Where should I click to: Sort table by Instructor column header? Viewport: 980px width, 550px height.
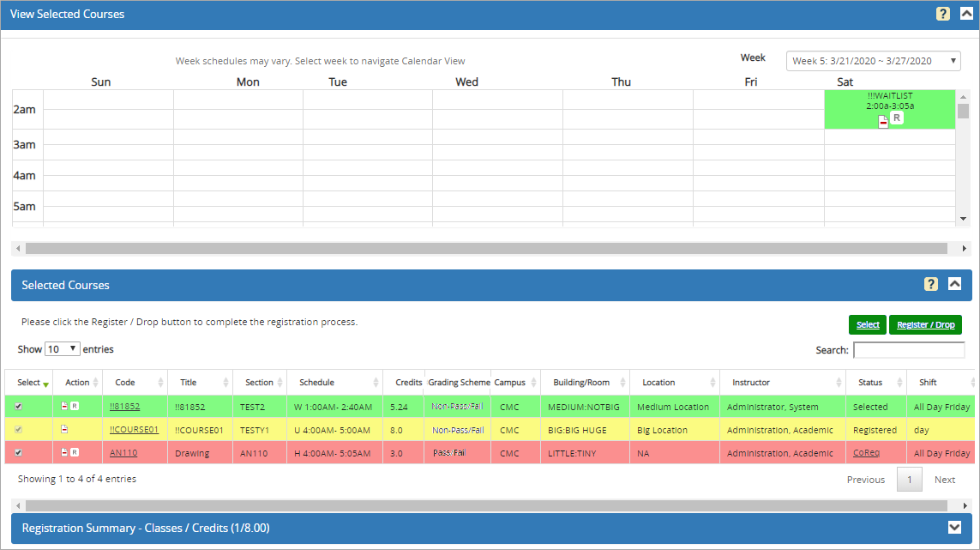tap(750, 383)
